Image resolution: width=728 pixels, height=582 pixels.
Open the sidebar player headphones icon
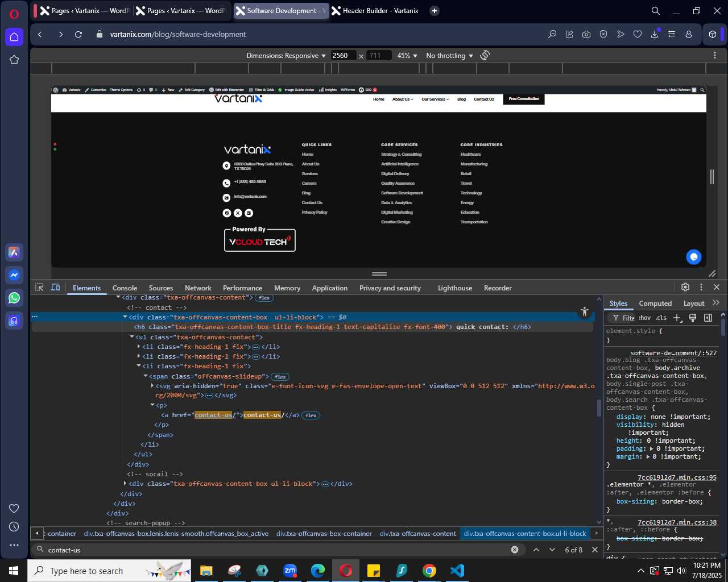click(x=14, y=321)
